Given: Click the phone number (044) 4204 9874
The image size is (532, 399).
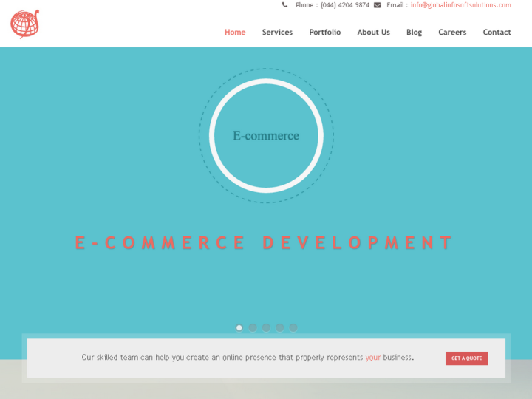Looking at the screenshot, I should [x=344, y=5].
